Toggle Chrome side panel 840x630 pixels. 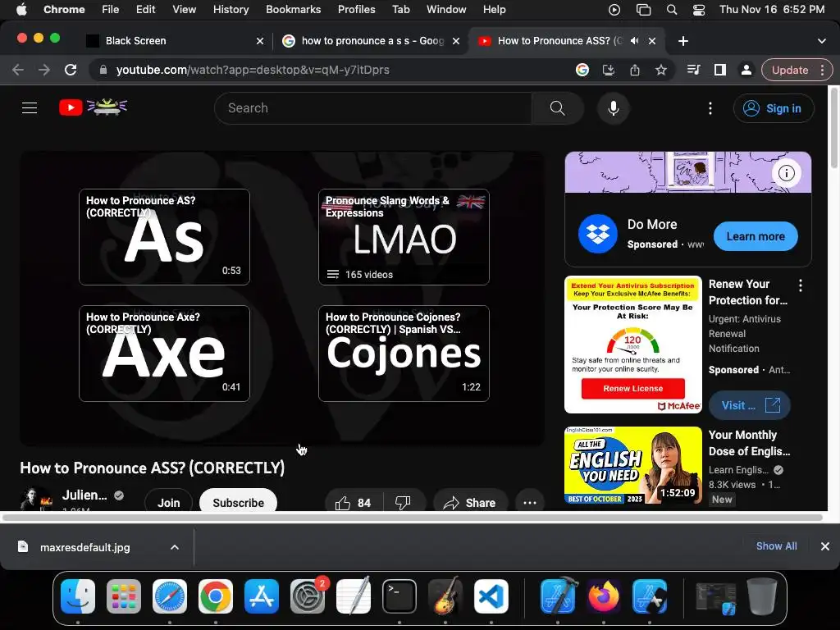[x=720, y=70]
